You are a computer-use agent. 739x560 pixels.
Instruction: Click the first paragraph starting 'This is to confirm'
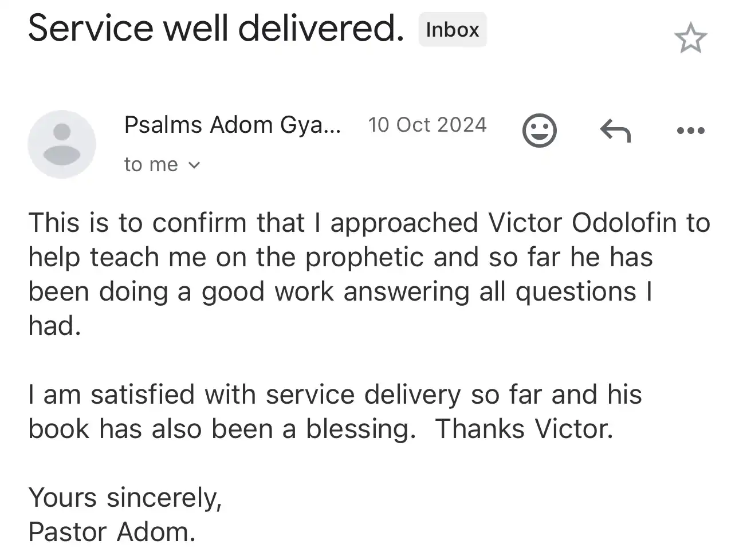(x=369, y=274)
